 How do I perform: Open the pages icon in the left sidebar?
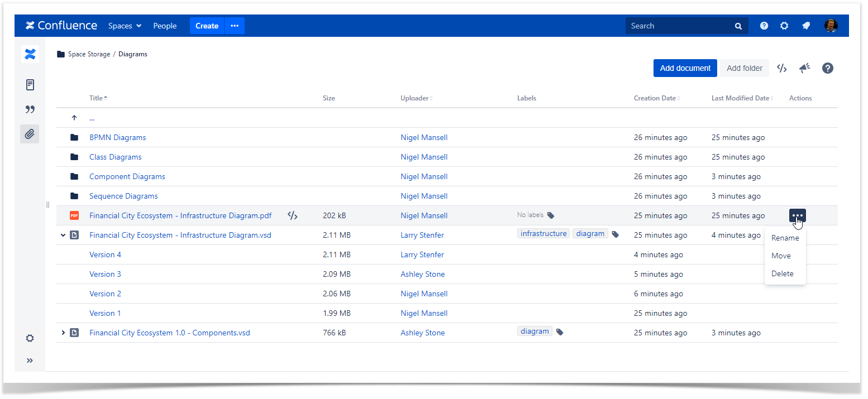30,84
